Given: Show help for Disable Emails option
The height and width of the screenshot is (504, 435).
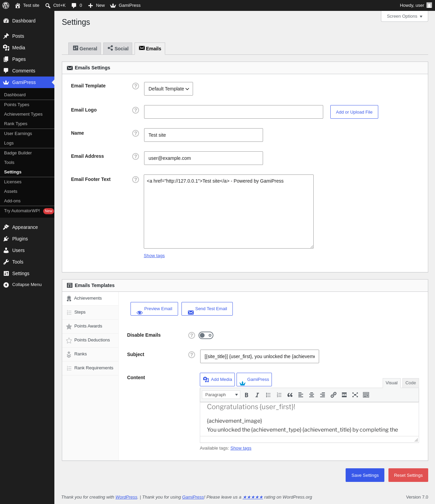Looking at the screenshot, I should tap(192, 335).
